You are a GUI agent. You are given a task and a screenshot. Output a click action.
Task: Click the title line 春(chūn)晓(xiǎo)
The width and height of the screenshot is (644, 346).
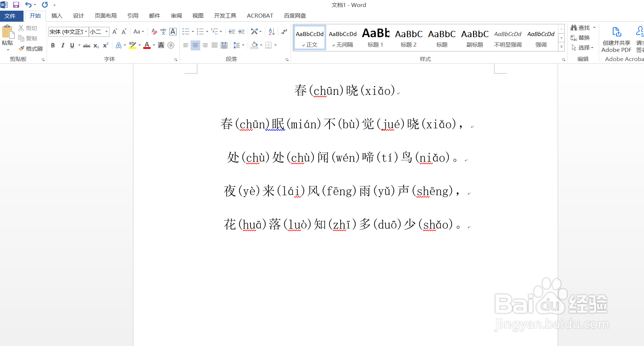345,90
